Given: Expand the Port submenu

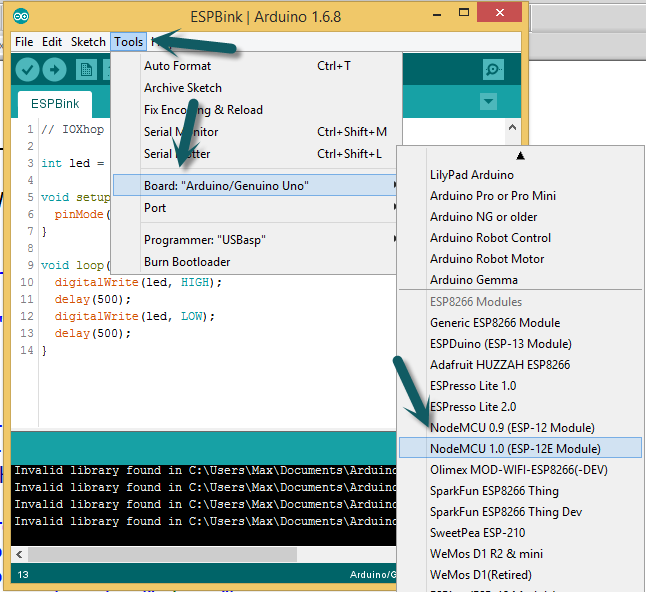Looking at the screenshot, I should click(255, 208).
